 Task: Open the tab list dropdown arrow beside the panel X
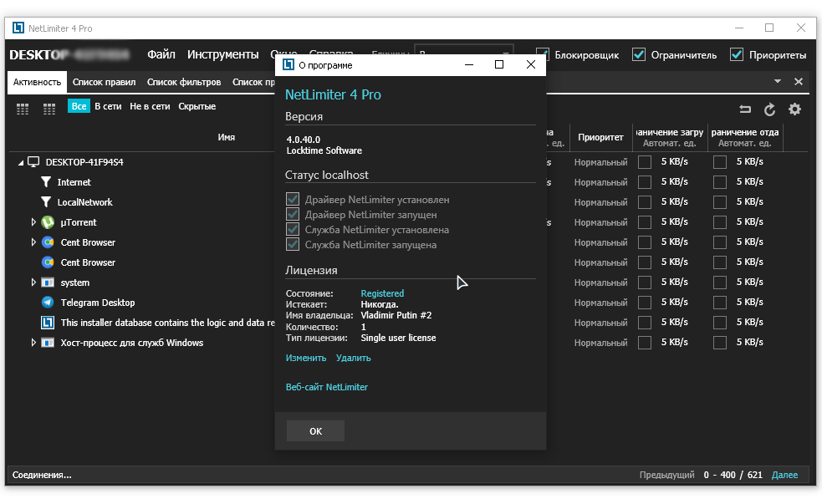778,81
